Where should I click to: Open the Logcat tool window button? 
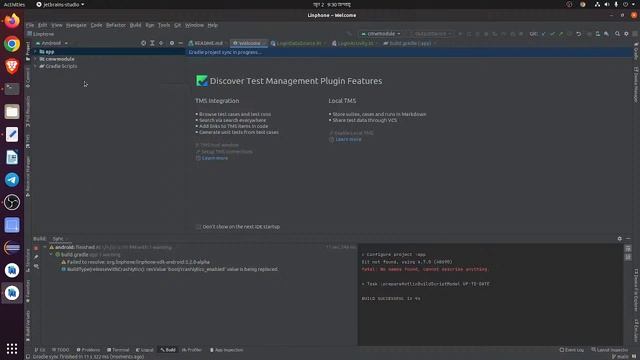point(145,350)
